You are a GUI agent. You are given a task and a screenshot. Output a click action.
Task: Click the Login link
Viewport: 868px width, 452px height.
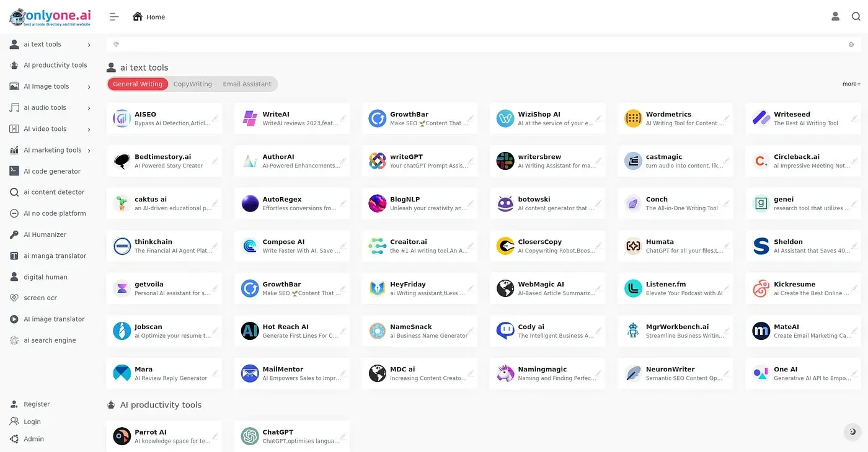point(32,422)
